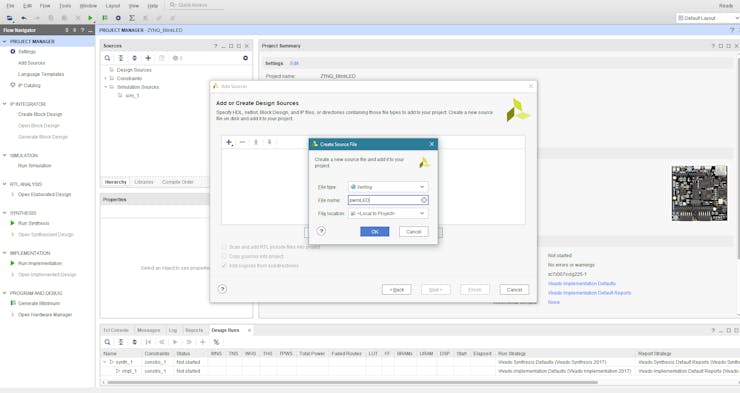740x393 pixels.
Task: Click expand all icon in Sources panel toolbar
Action: pyautogui.click(x=135, y=58)
